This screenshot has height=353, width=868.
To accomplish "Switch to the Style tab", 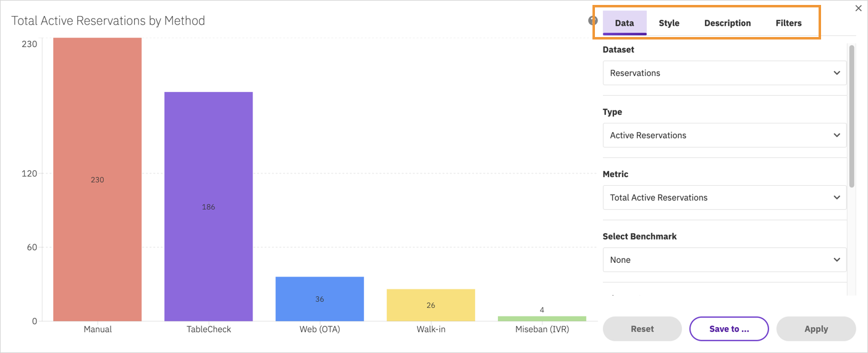I will point(669,23).
